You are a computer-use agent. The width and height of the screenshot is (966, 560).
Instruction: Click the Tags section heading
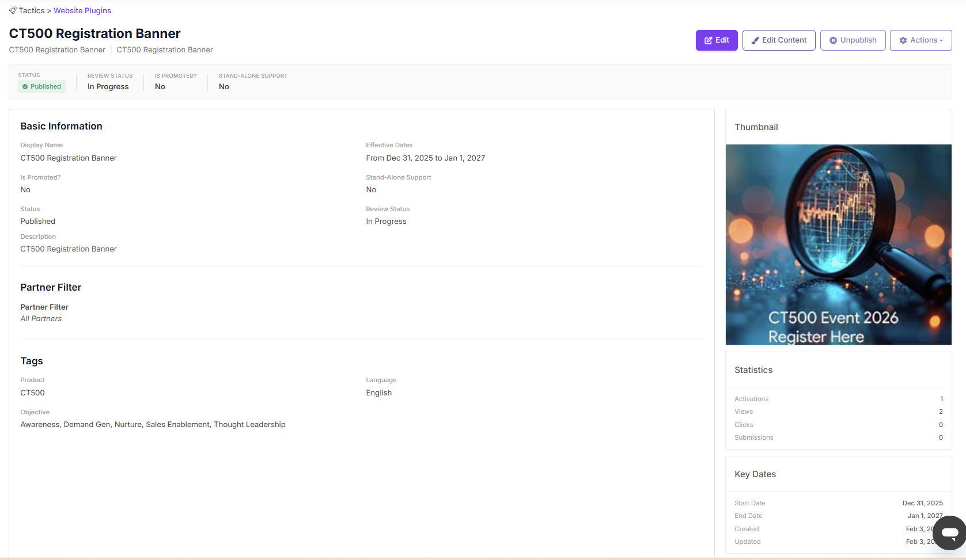pos(32,361)
